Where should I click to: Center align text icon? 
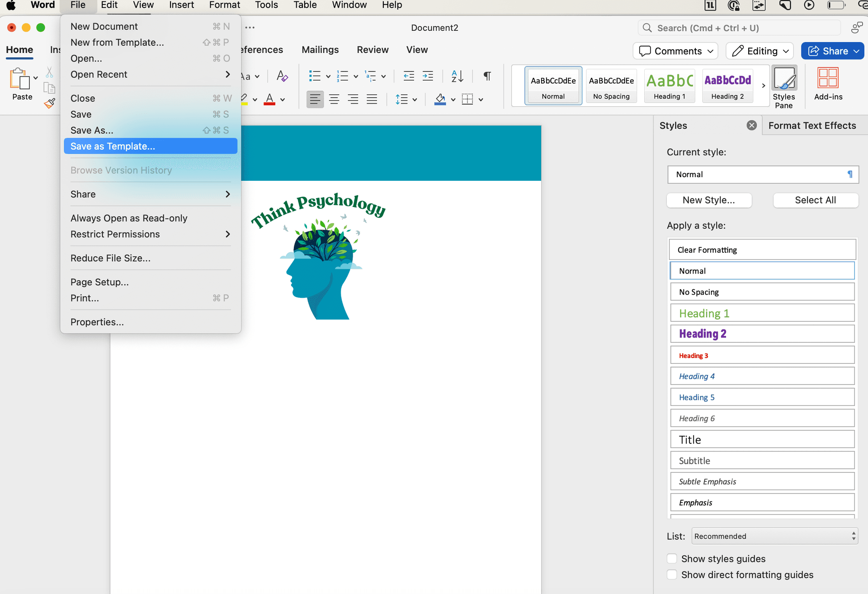(x=334, y=99)
